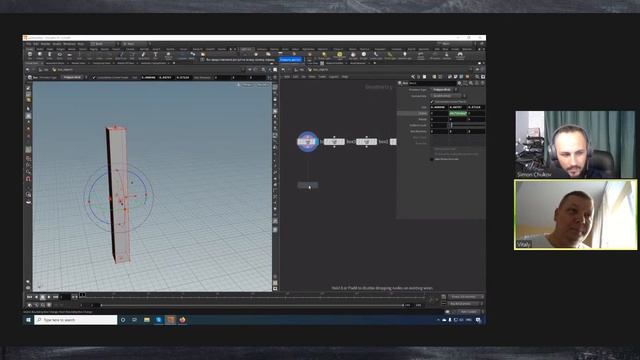Viewport: 640px width, 360px height.
Task: Select the Box shelf tool
Action: tap(29, 55)
